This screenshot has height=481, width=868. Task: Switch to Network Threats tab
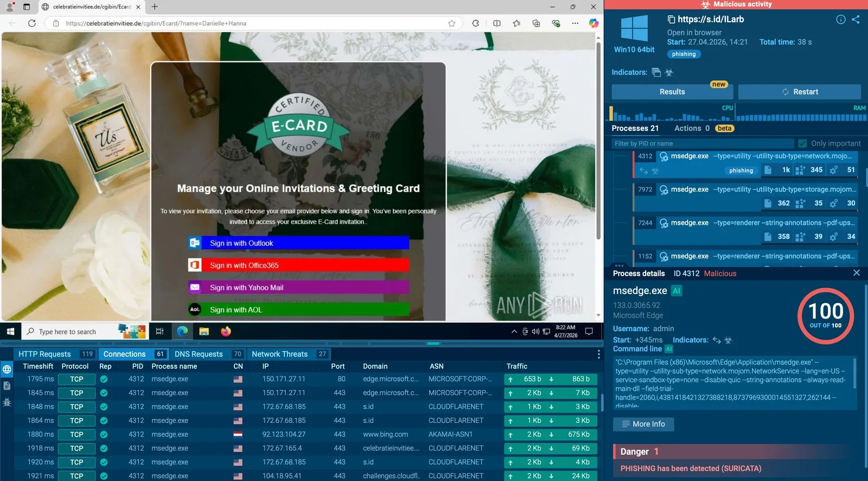tap(289, 354)
